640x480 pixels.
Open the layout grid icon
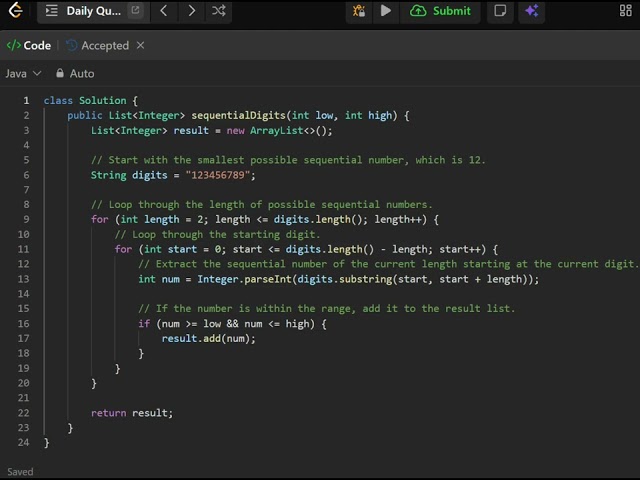pyautogui.click(x=625, y=11)
